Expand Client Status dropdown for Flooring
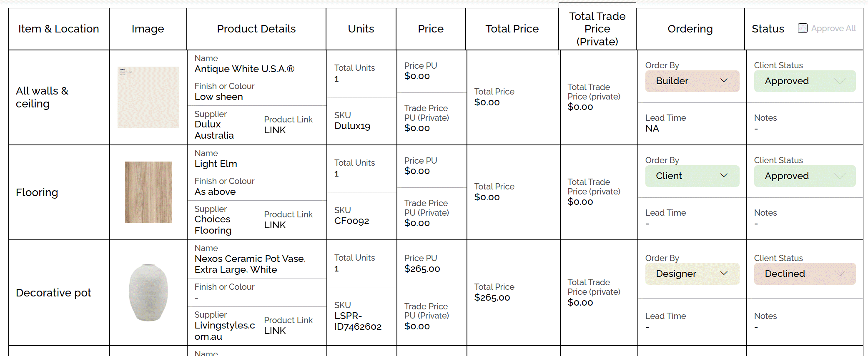 (804, 176)
